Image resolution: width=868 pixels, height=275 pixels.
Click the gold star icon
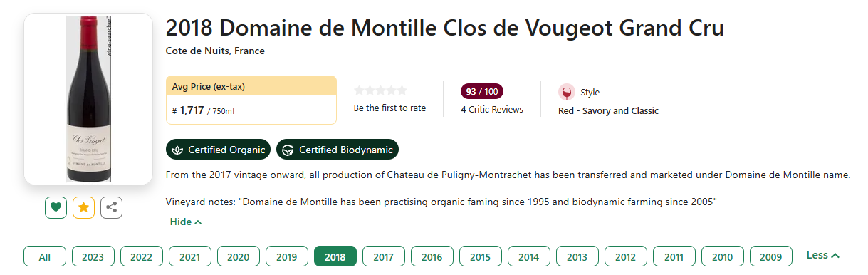pos(84,208)
